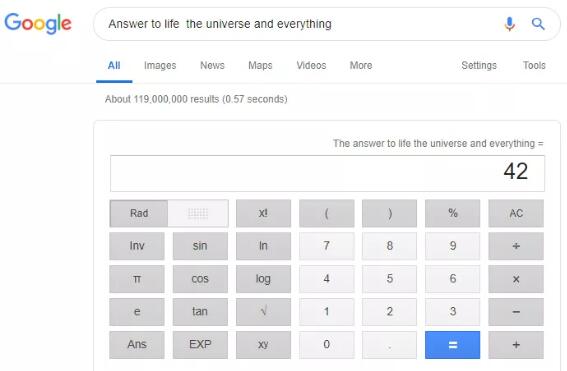Switch angle mode to Rad
Image resolution: width=567 pixels, height=371 pixels.
[139, 213]
